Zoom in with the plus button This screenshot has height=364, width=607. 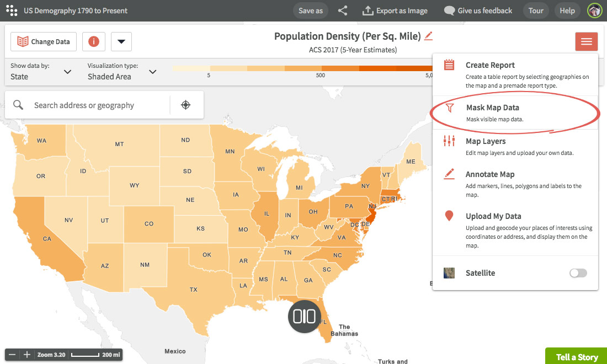point(26,355)
